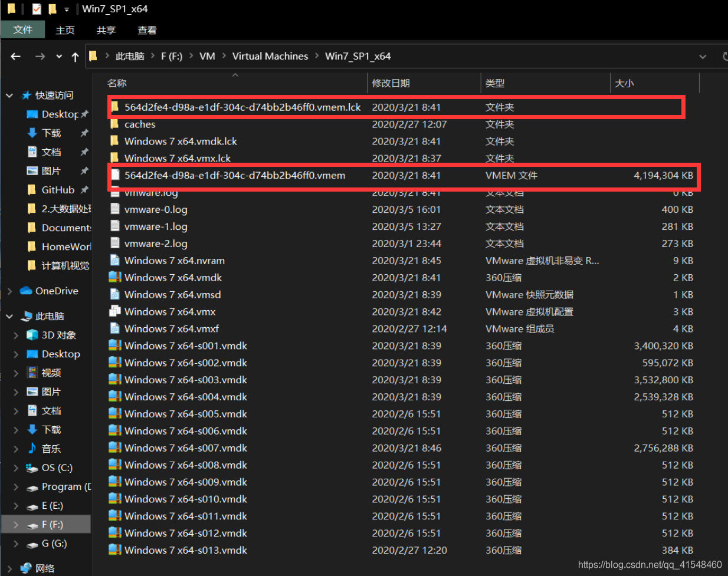Image resolution: width=728 pixels, height=576 pixels.
Task: Switch to the 查看 ribbon tab
Action: (x=147, y=30)
